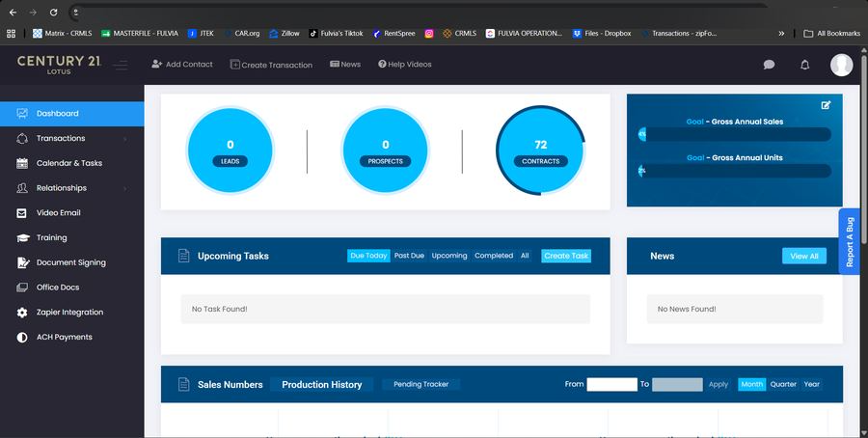The image size is (868, 438).
Task: Switch to Pending Tracker tab
Action: (x=420, y=384)
